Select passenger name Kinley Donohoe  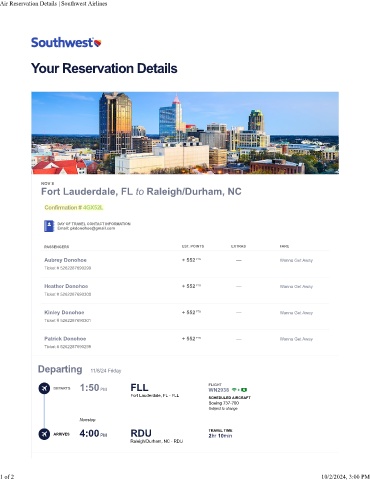point(64,312)
